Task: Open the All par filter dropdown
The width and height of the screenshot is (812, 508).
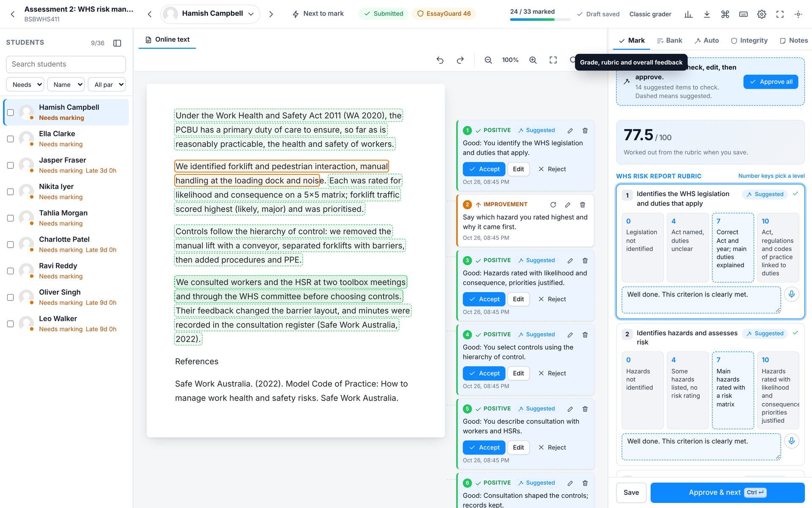Action: [107, 85]
